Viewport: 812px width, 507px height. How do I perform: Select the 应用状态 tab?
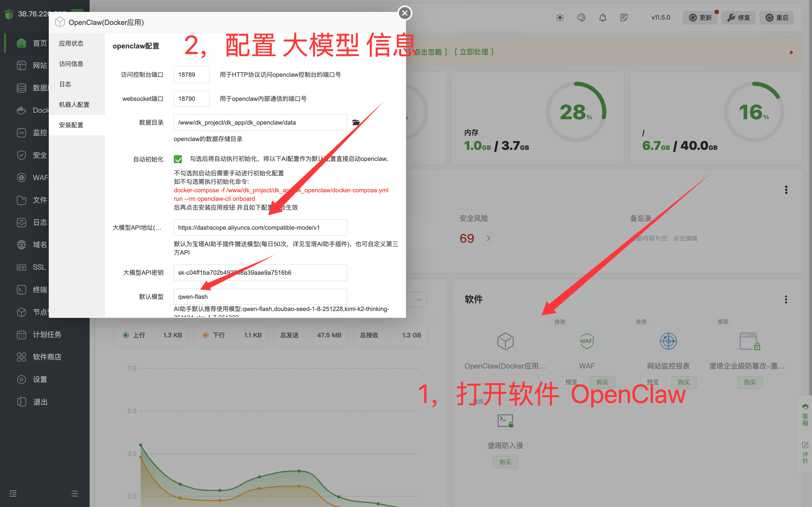point(71,43)
